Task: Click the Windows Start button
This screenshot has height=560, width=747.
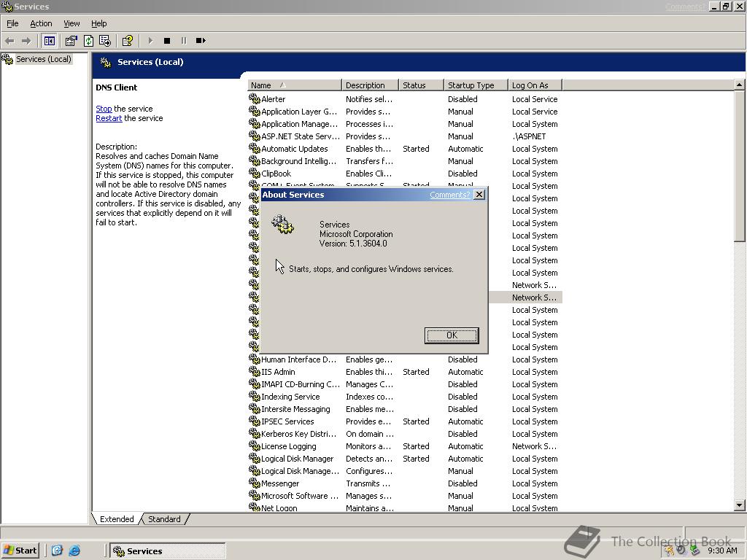Action: (20, 551)
